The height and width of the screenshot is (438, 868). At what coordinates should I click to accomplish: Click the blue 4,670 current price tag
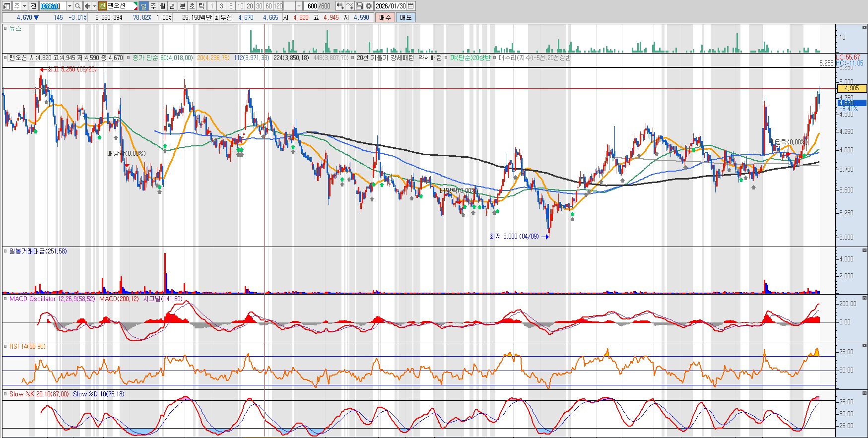point(852,103)
